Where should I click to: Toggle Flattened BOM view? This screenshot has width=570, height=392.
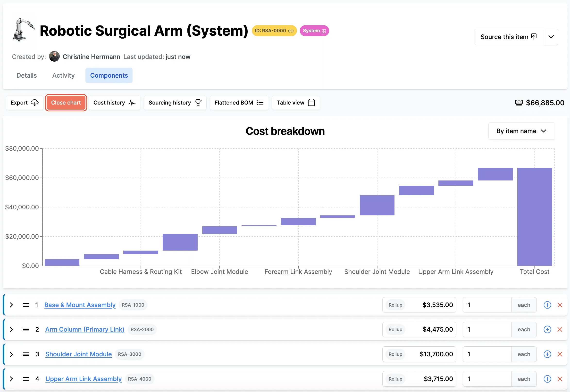click(x=239, y=103)
